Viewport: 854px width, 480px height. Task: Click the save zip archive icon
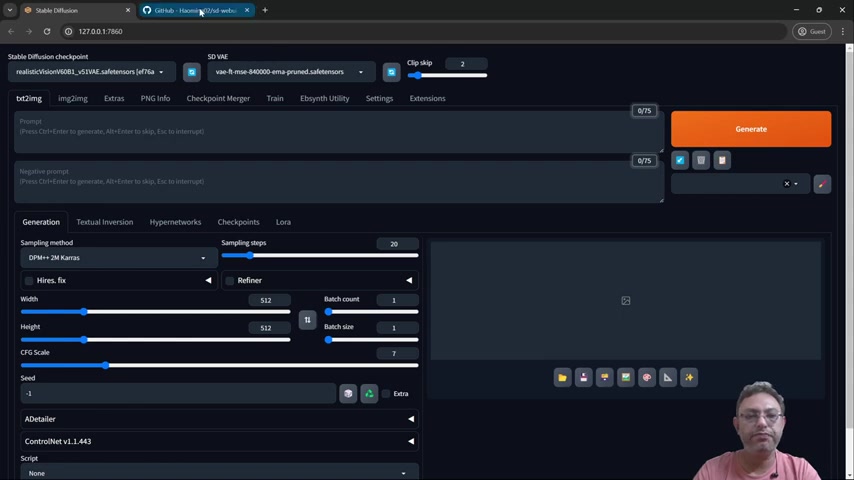(x=605, y=378)
